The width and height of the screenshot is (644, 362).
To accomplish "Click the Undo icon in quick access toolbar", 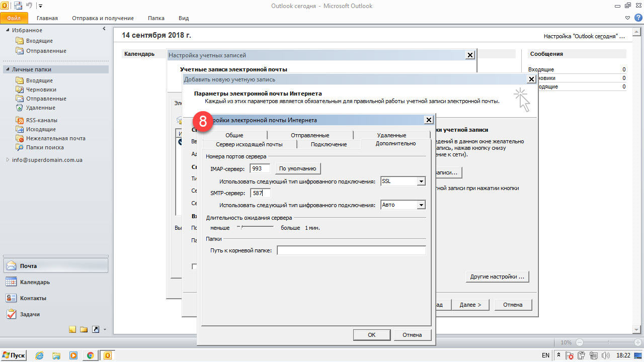I will 29,6.
